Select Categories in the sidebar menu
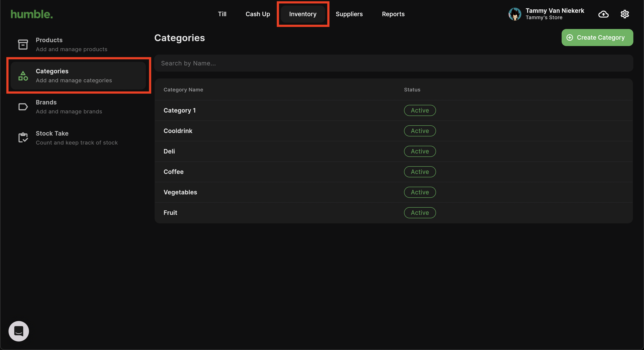This screenshot has height=350, width=644. tap(78, 75)
